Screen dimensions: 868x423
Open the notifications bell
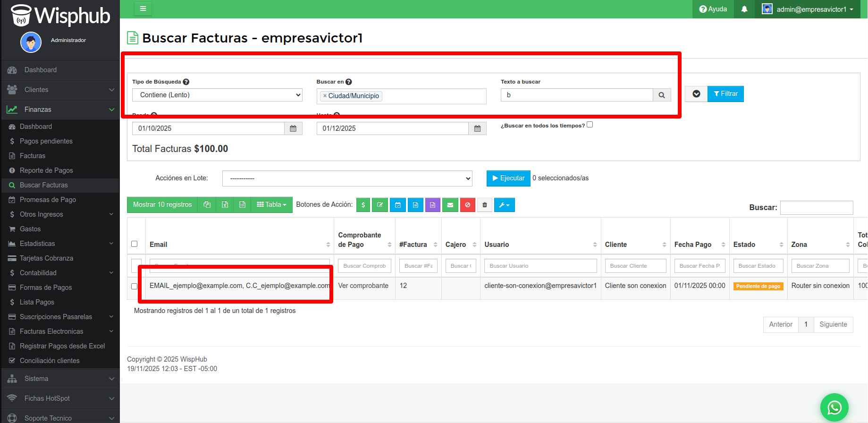click(x=744, y=9)
